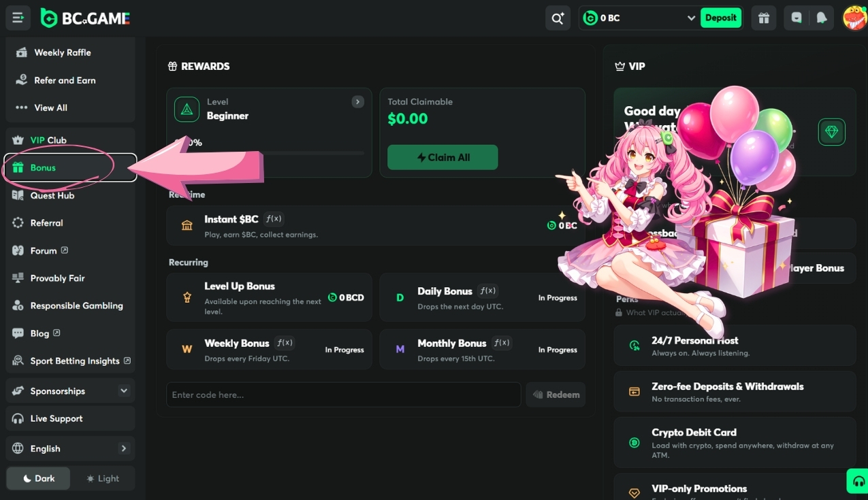
Task: Click 'In Progress' on Daily Bonus
Action: coord(558,297)
